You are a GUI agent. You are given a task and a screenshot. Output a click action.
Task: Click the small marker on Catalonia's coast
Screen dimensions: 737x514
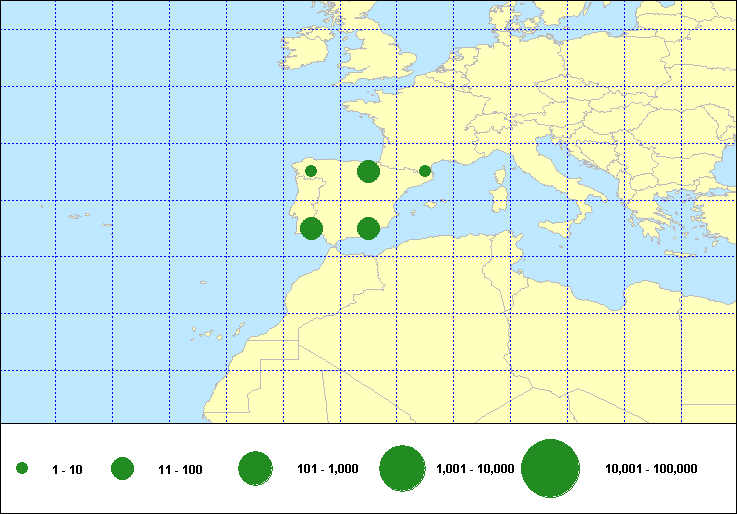tap(425, 171)
